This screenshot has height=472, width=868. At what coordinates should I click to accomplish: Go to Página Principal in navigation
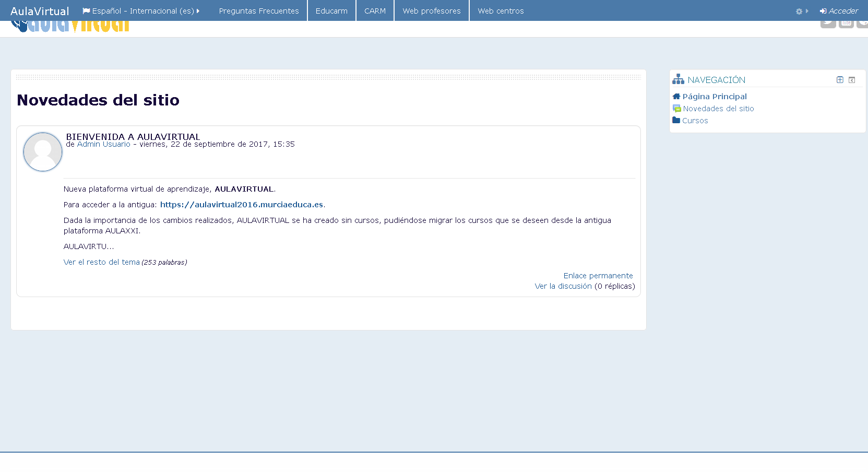tap(715, 97)
